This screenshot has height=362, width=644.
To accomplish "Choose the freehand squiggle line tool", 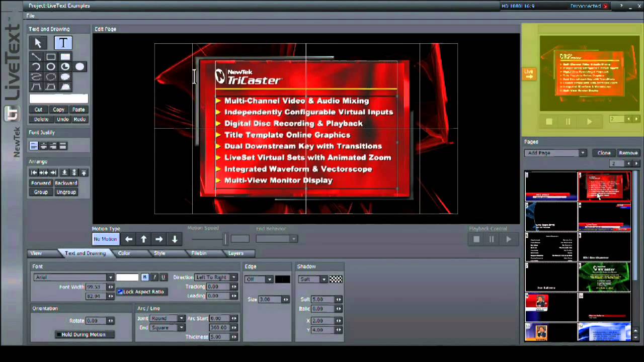I will click(x=36, y=77).
